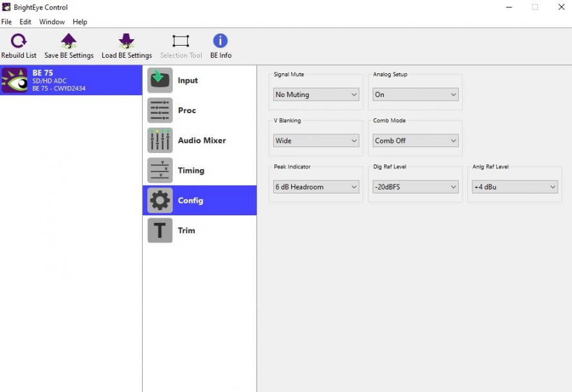Open the Edit menu
The width and height of the screenshot is (572, 392).
pyautogui.click(x=25, y=22)
